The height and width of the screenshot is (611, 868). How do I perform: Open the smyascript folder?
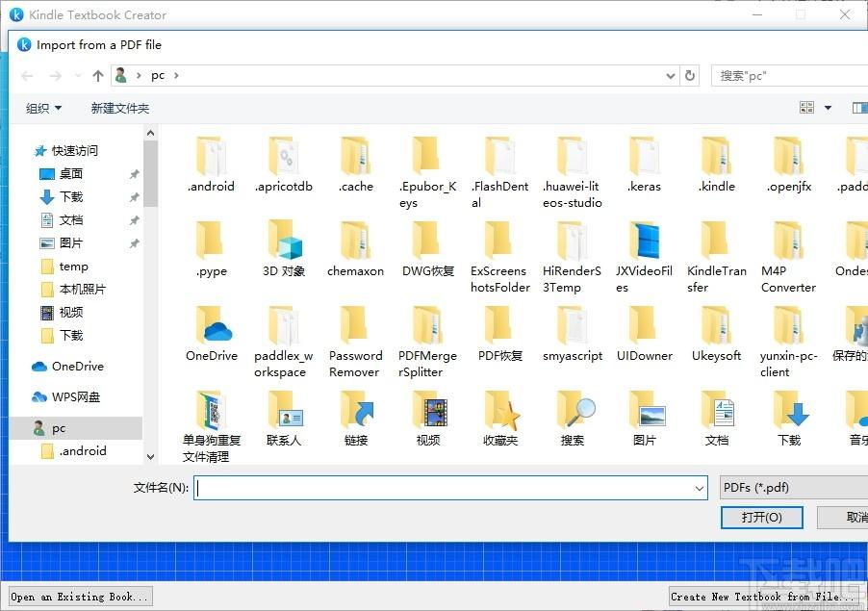pyautogui.click(x=572, y=334)
